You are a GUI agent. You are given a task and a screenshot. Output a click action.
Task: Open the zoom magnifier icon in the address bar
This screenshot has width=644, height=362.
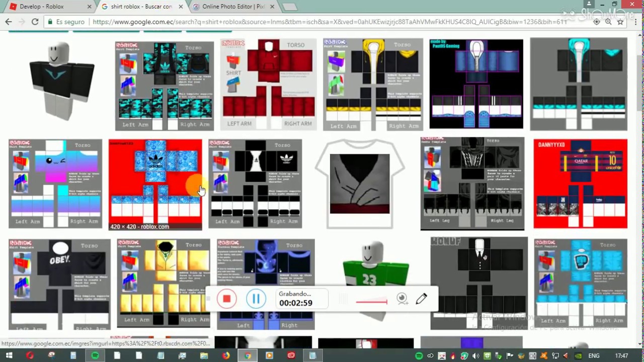click(609, 22)
